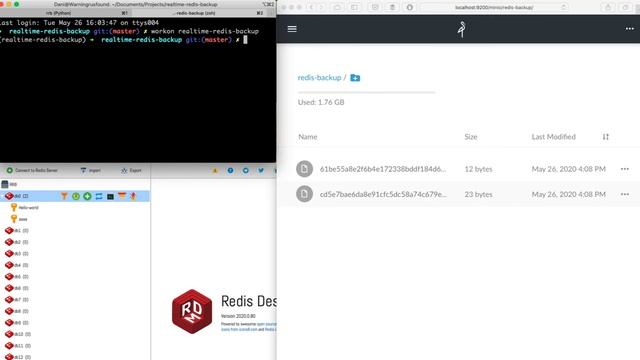Click the Safari share button

point(608,7)
